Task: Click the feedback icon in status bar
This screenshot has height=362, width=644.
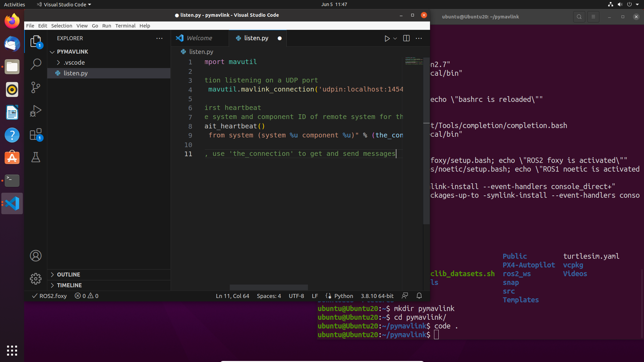Action: 405,296
